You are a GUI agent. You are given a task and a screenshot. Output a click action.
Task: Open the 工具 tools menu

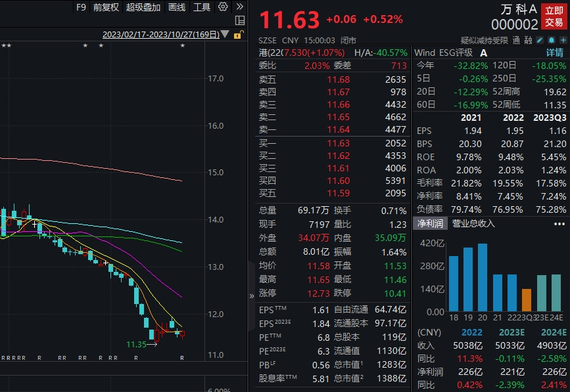(x=202, y=7)
